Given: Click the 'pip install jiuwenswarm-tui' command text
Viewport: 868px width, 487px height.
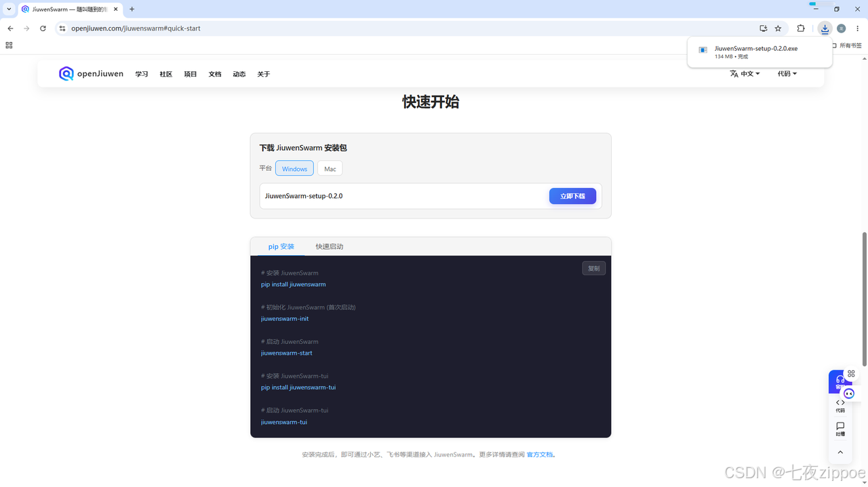Looking at the screenshot, I should pos(298,388).
